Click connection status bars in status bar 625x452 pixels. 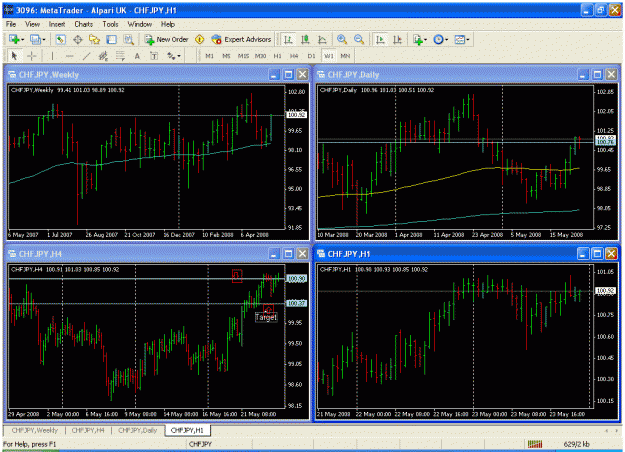tap(535, 444)
